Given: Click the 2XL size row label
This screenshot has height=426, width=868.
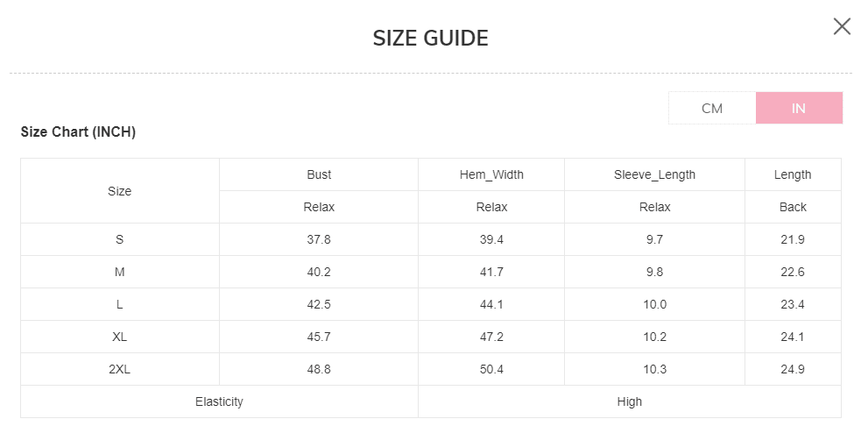Looking at the screenshot, I should point(120,370).
